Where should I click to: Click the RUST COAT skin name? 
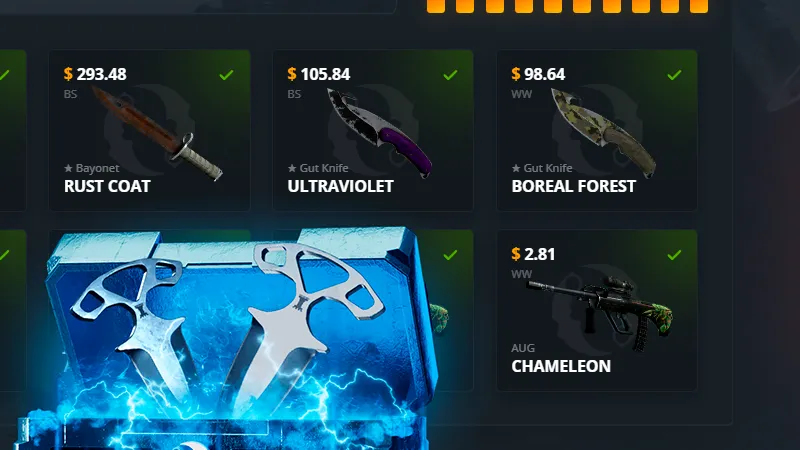point(107,186)
